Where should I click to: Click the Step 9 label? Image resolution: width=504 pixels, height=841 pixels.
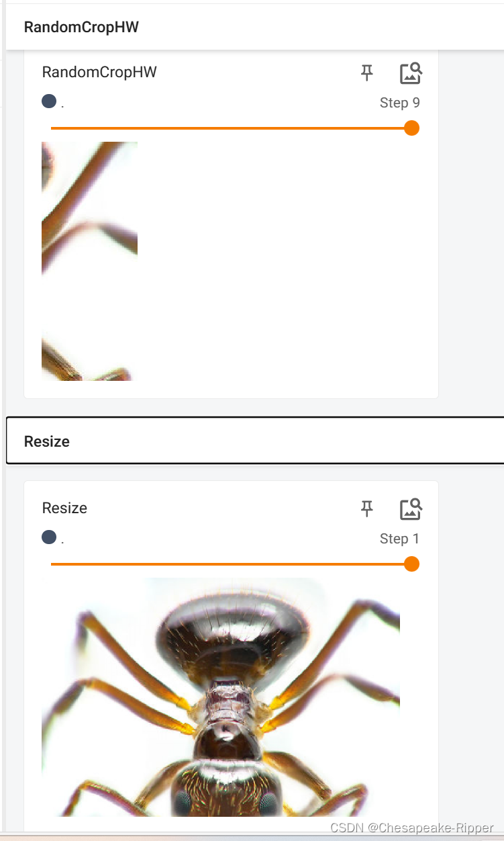pyautogui.click(x=400, y=103)
